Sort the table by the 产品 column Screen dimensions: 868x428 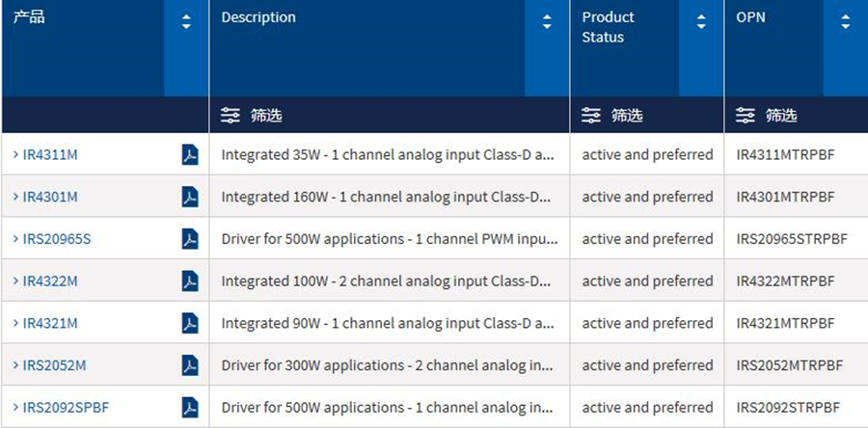(186, 22)
